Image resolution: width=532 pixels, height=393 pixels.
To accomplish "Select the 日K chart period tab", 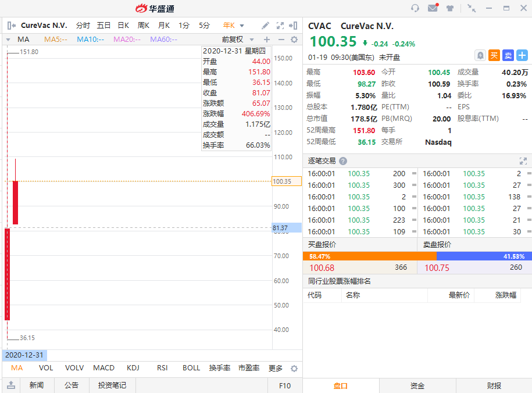I will 123,26.
